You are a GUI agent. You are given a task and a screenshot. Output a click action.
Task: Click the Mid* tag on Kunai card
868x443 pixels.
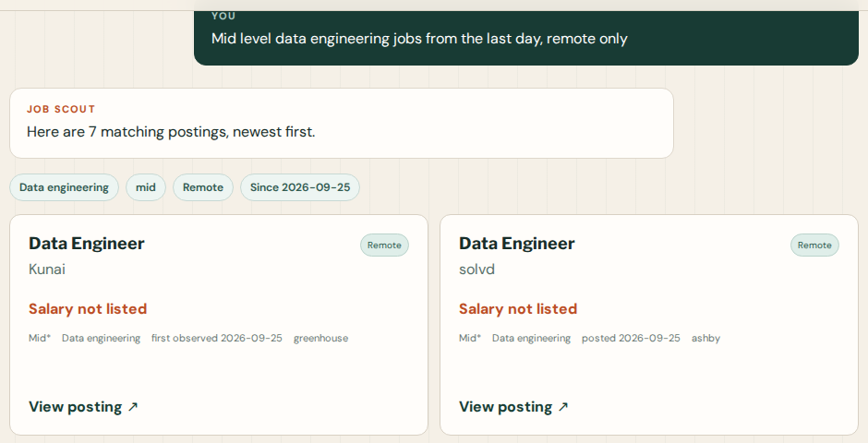(x=40, y=338)
